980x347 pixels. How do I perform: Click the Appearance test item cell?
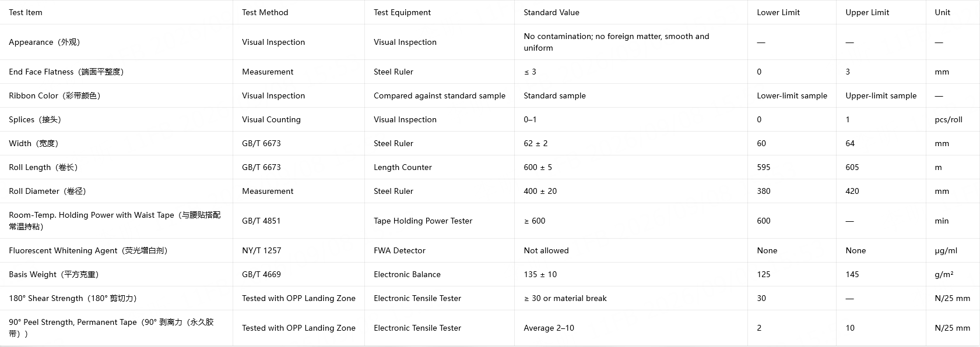(x=116, y=42)
